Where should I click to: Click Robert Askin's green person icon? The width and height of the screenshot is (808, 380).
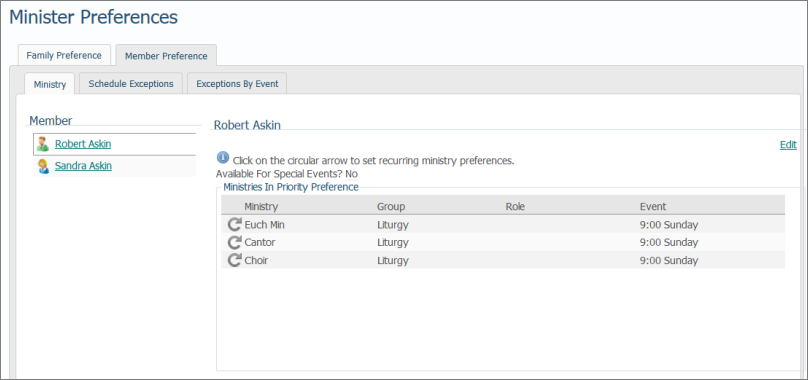(x=43, y=144)
